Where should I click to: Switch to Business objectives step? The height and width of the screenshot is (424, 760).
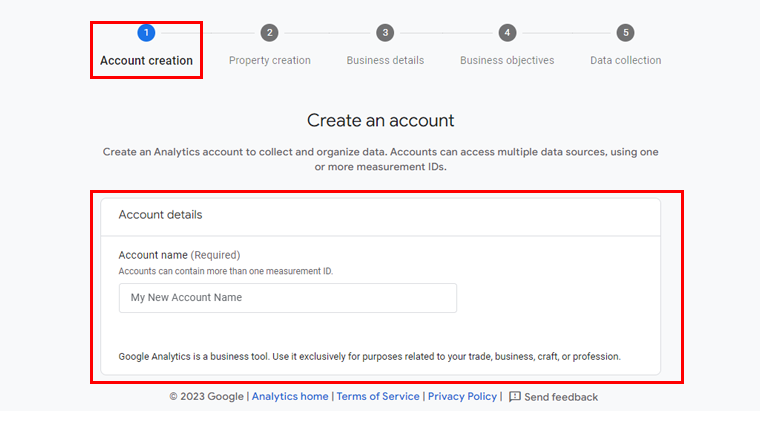(x=507, y=61)
